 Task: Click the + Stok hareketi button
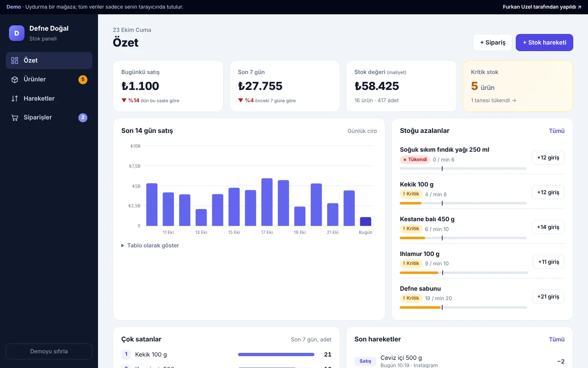tap(544, 43)
